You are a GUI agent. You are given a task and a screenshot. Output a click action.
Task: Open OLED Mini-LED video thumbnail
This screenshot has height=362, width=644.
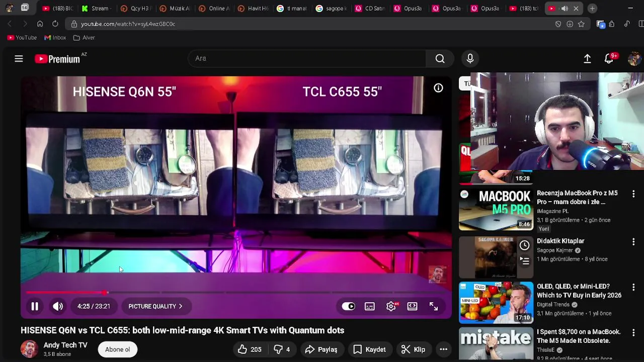point(496,302)
